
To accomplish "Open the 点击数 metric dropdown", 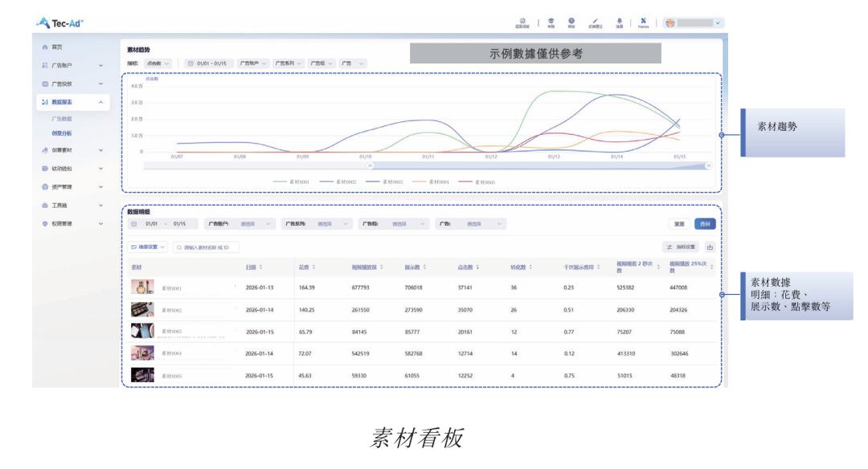I will (x=158, y=63).
